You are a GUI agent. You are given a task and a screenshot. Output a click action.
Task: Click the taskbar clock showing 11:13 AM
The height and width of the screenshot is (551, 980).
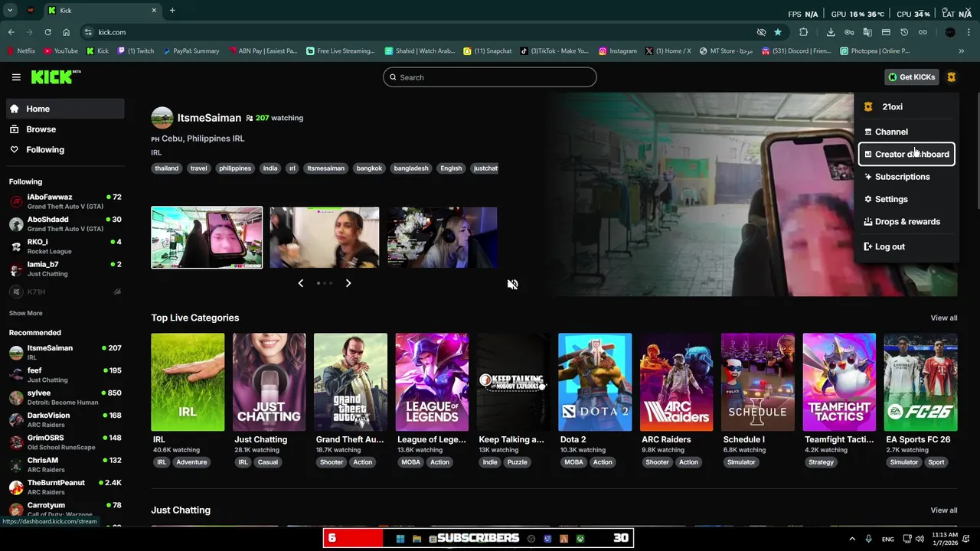[x=945, y=539]
